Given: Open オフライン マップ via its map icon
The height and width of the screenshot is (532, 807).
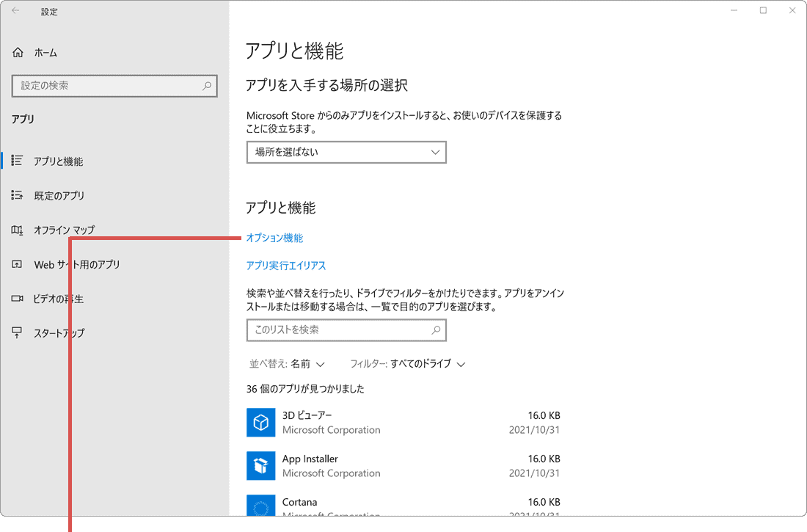Looking at the screenshot, I should click(16, 230).
